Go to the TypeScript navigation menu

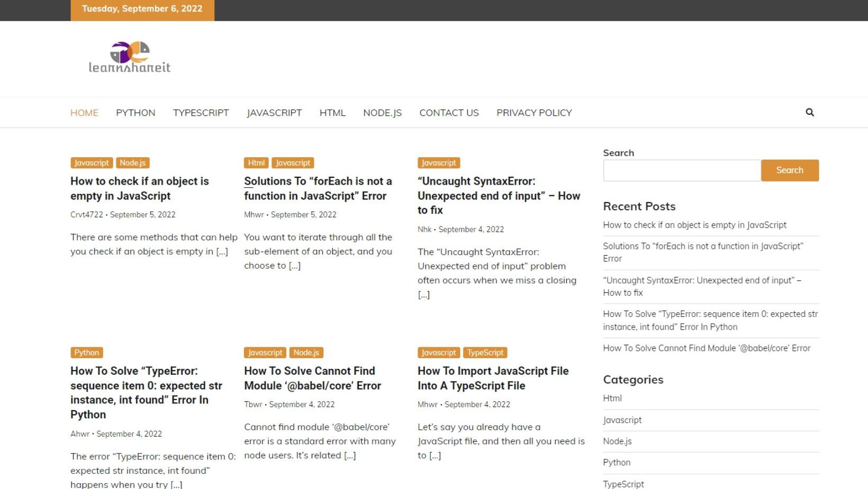click(201, 113)
